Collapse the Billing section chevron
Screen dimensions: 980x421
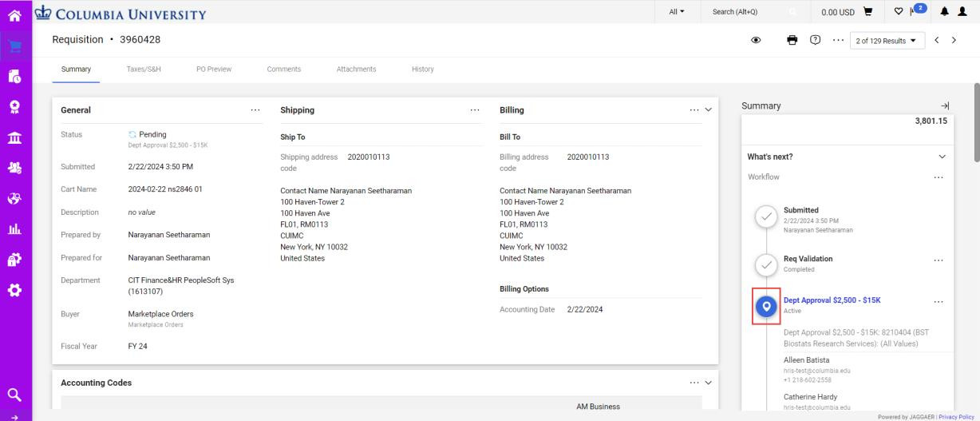[x=707, y=110]
